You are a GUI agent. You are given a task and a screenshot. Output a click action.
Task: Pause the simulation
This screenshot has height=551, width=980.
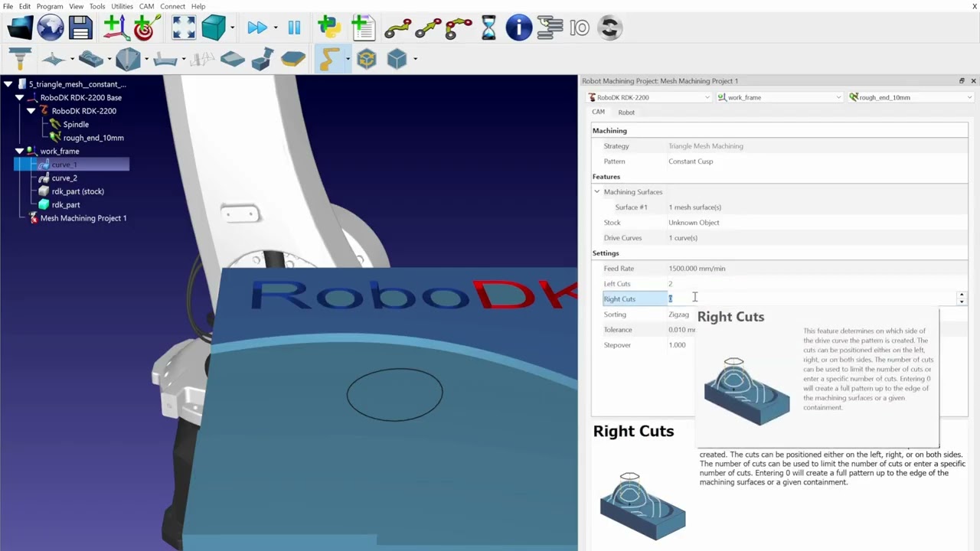[x=294, y=28]
